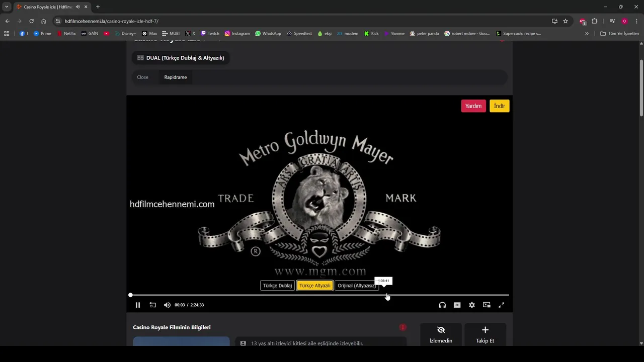
Task: Click the red extension icon with badge
Action: click(x=583, y=21)
